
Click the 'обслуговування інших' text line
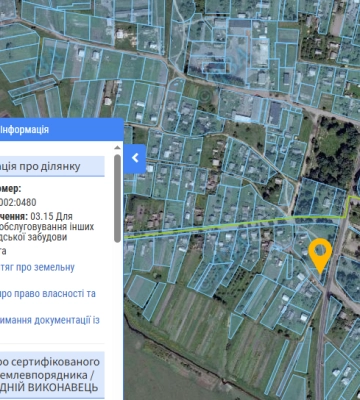47,227
